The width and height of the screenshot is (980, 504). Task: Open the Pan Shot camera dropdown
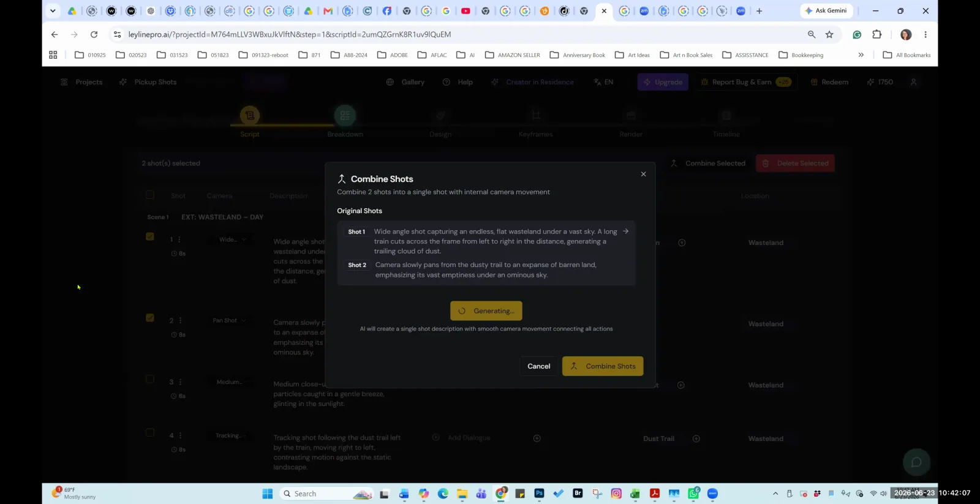(x=228, y=320)
